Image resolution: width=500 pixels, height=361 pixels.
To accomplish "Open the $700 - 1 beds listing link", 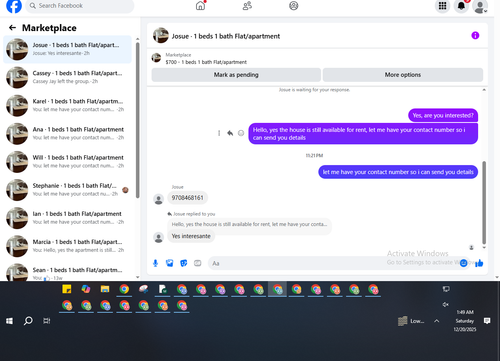I will 206,62.
